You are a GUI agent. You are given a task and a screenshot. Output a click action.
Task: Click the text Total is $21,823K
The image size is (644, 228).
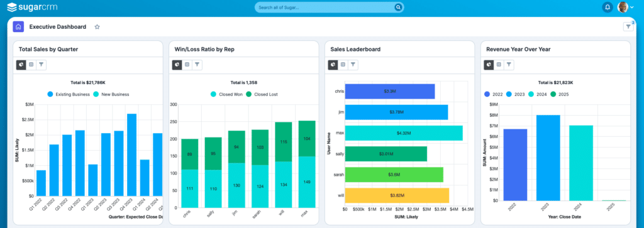tap(556, 82)
